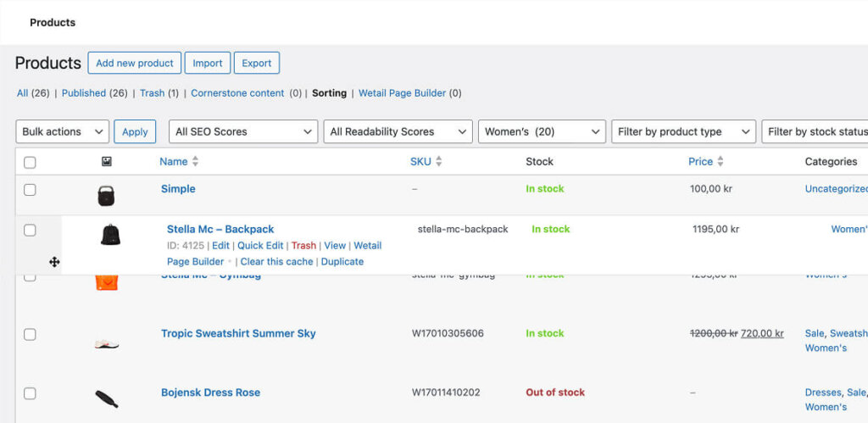Expand the All SEO Scores dropdown
Screen dimensions: 868x423
point(243,131)
